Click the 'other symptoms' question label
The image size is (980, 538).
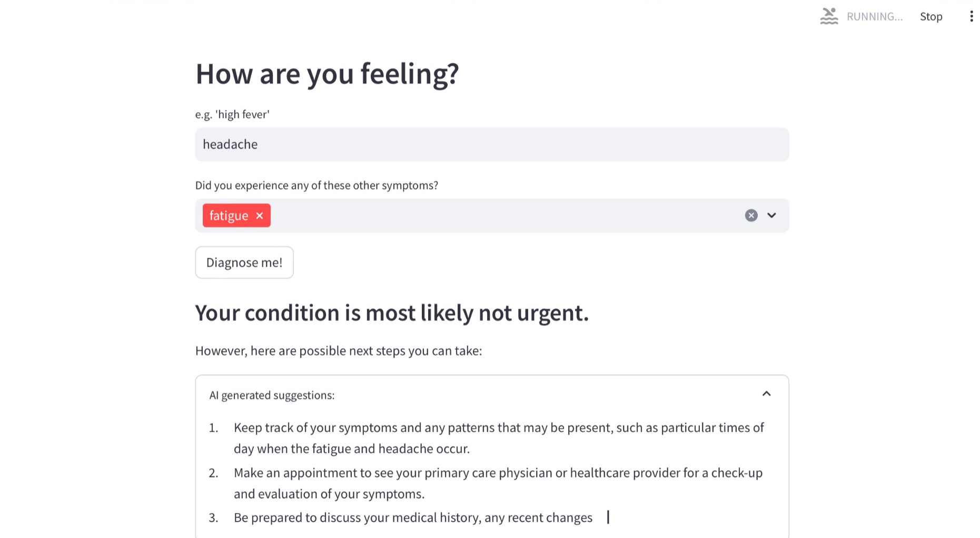click(x=316, y=185)
